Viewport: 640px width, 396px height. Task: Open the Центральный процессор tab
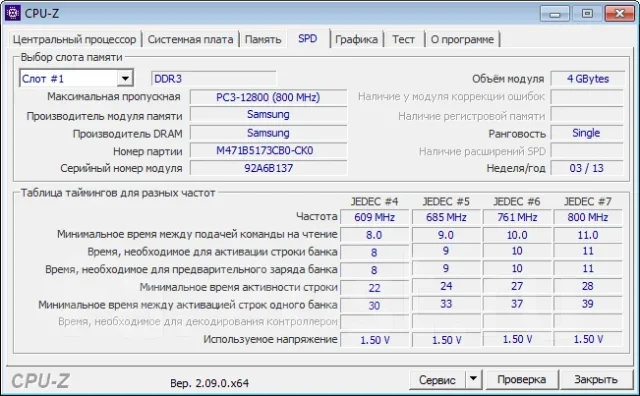pos(74,40)
